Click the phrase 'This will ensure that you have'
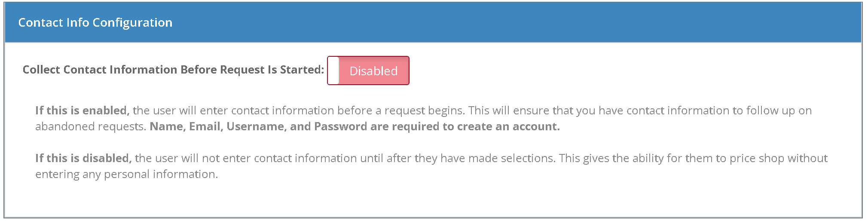This screenshot has width=868, height=221. click(546, 110)
